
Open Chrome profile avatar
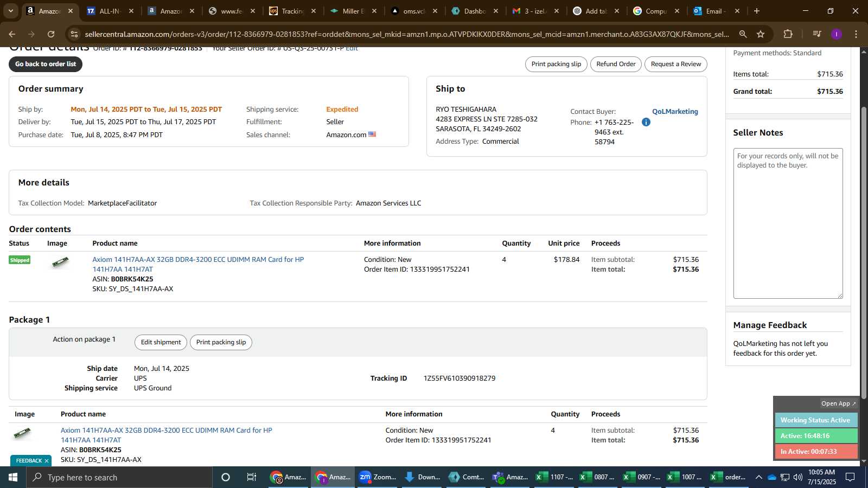(x=837, y=34)
